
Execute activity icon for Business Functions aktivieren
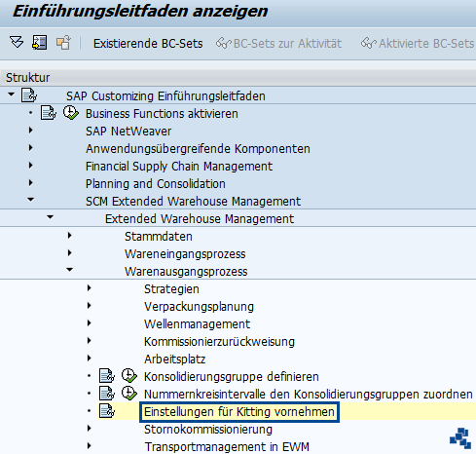70,113
